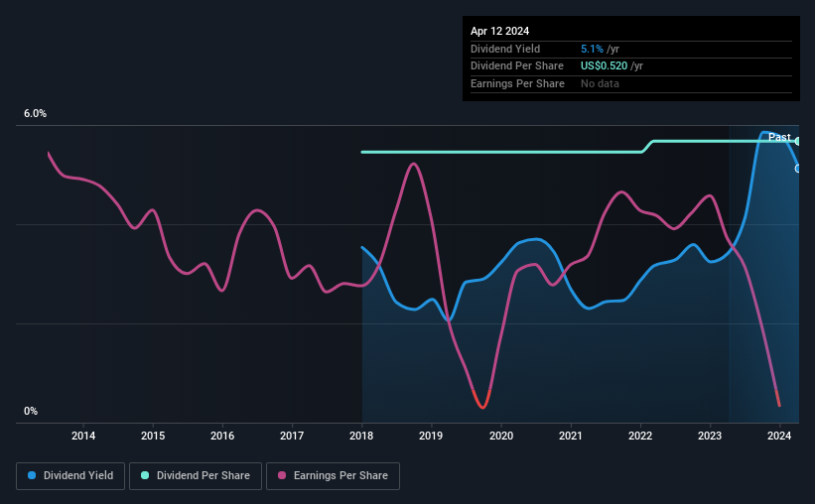Select the 2020 x-axis label
The image size is (815, 504).
[501, 436]
